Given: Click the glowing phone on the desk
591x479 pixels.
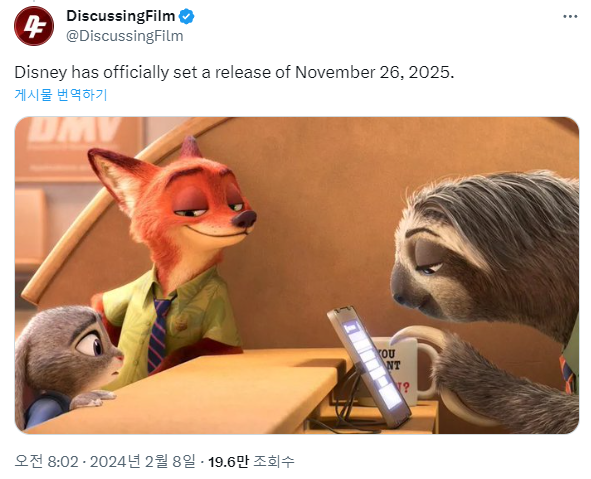Looking at the screenshot, I should click(369, 366).
